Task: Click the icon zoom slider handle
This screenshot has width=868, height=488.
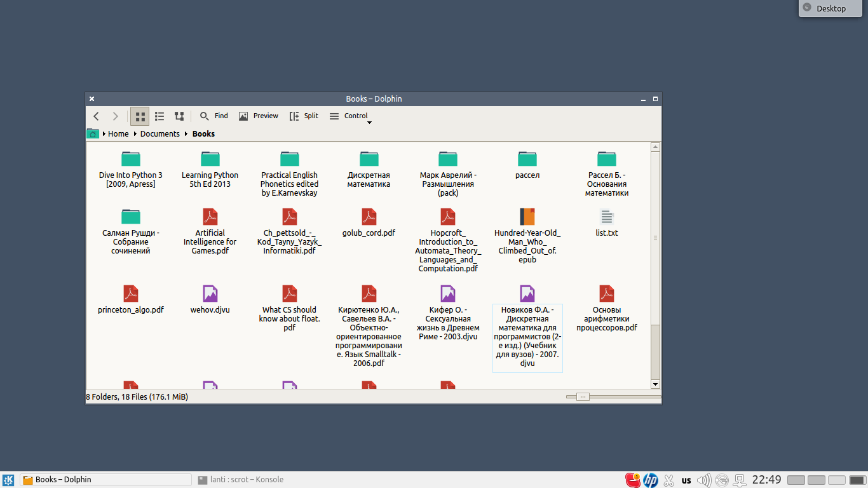Action: point(583,397)
